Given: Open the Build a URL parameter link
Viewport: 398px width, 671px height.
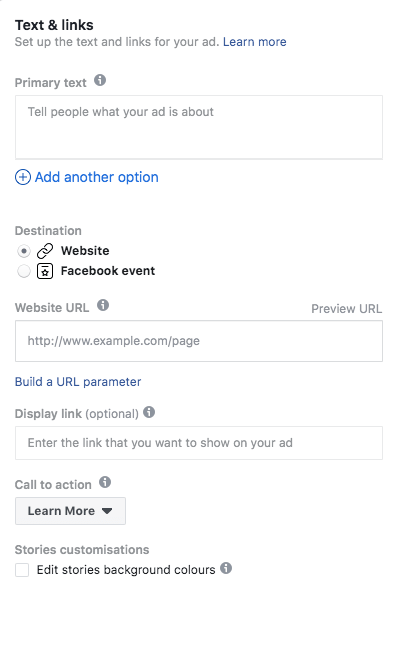Looking at the screenshot, I should pos(78,382).
